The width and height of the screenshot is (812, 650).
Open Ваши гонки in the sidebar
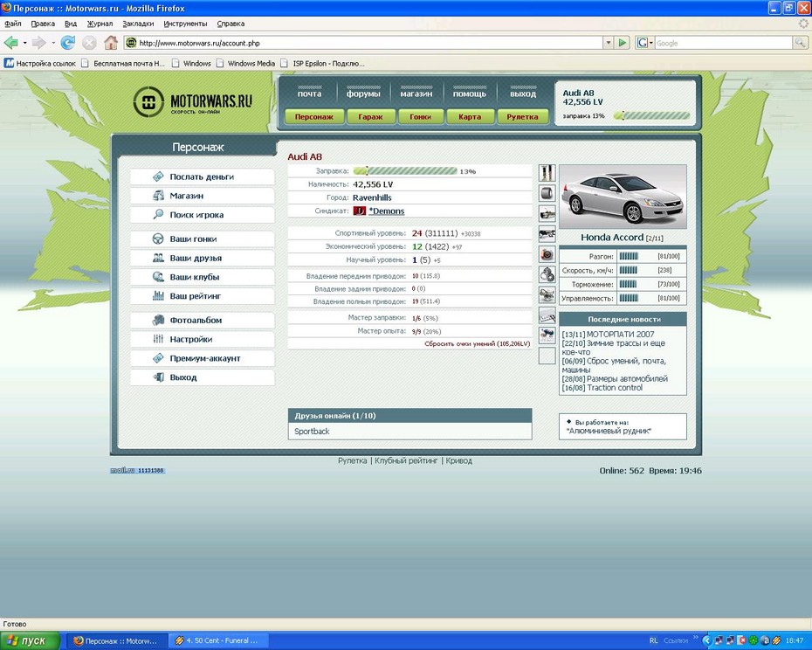coord(203,239)
